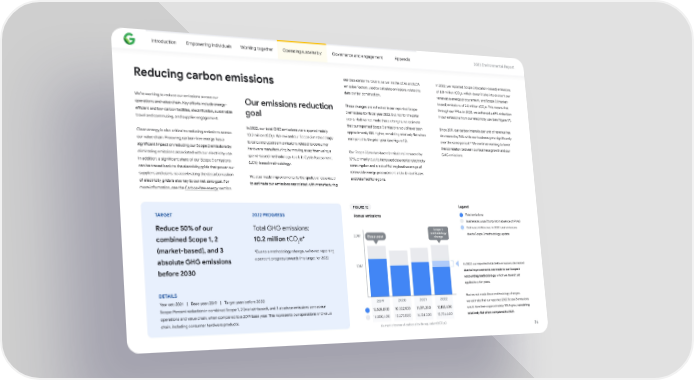Click the light blue legend dot
694x380 pixels.
(463, 227)
